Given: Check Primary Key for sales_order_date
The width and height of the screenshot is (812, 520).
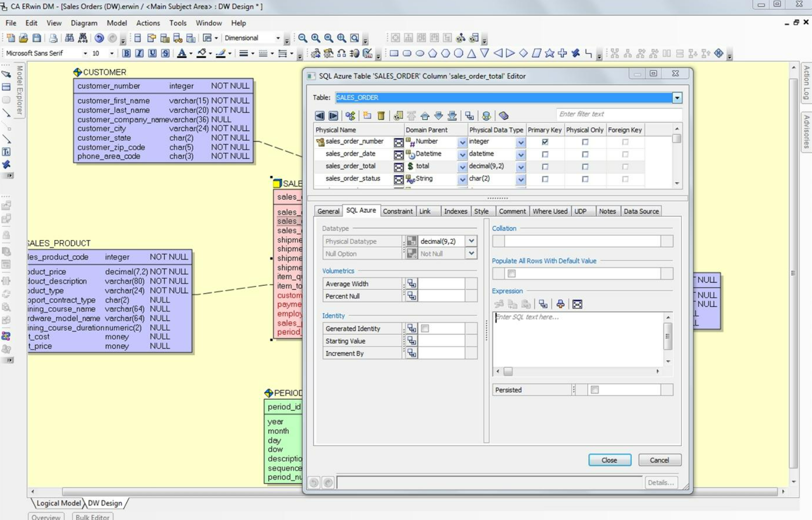Looking at the screenshot, I should (545, 154).
